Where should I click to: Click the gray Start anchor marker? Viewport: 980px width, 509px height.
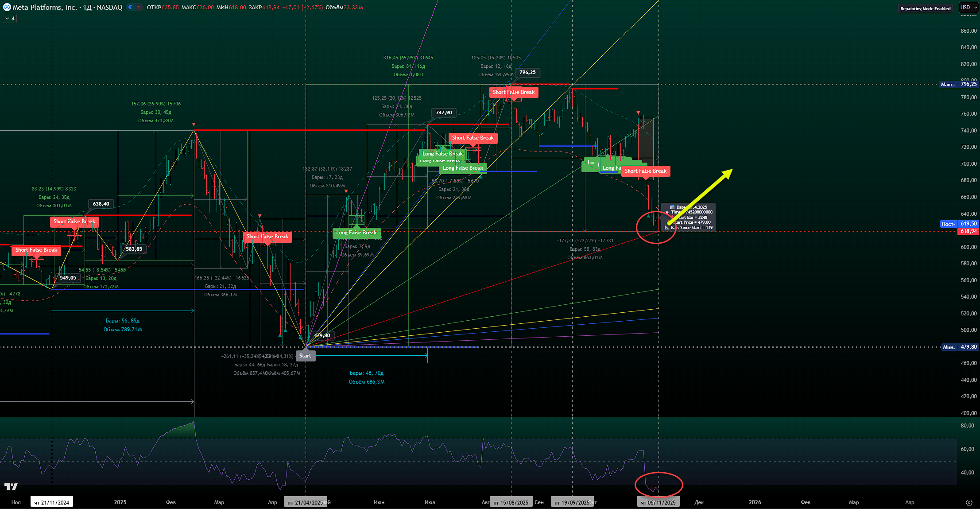pos(305,356)
